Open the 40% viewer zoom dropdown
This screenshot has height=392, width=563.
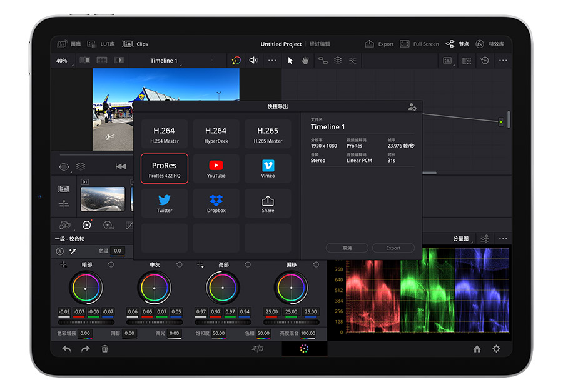[63, 61]
